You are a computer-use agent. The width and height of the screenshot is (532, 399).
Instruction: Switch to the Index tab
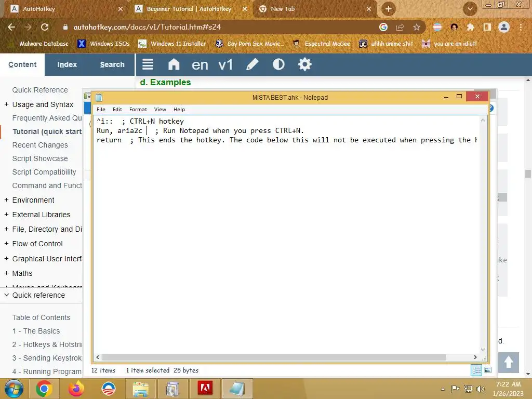(x=67, y=64)
